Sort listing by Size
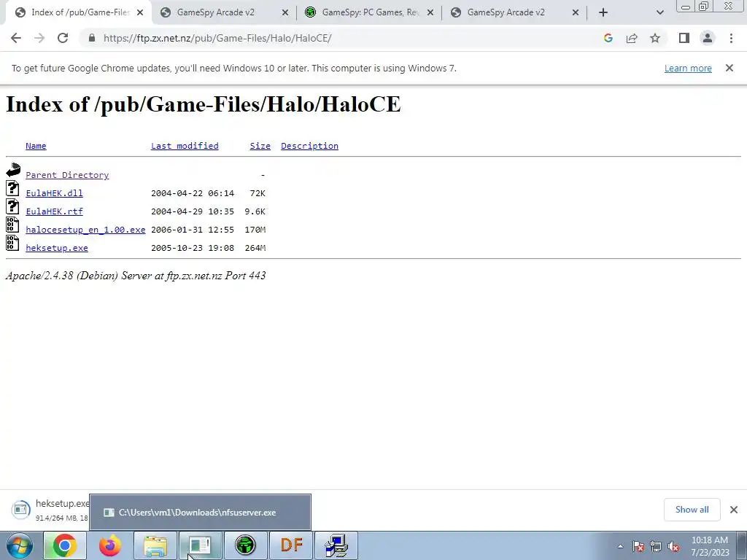Image resolution: width=747 pixels, height=560 pixels. coord(260,146)
